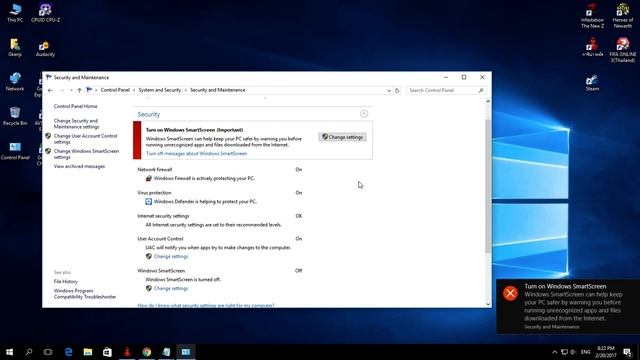Click the Virus protection heading
Image resolution: width=640 pixels, height=360 pixels.
(154, 193)
